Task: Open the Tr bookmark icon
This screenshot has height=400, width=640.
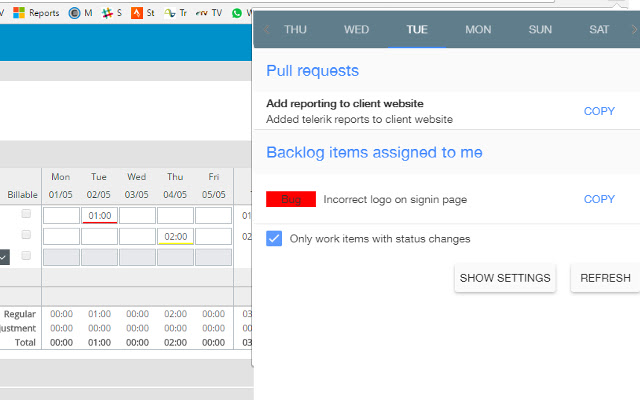Action: click(175, 13)
